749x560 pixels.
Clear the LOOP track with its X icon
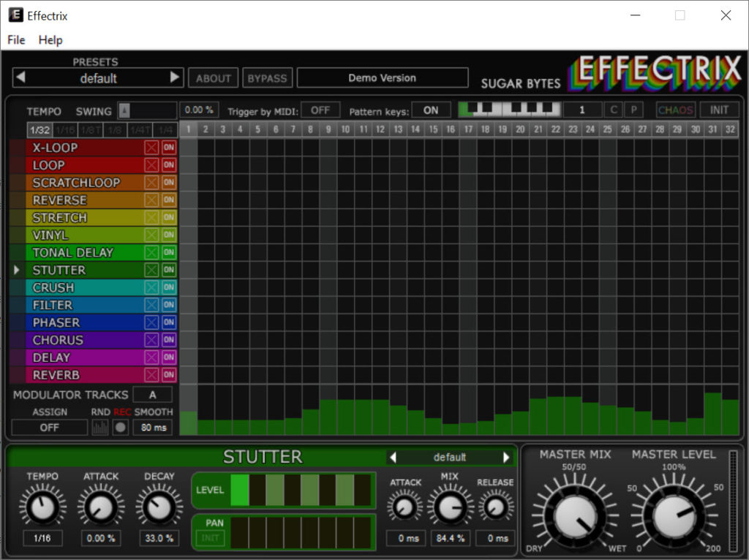click(x=151, y=165)
